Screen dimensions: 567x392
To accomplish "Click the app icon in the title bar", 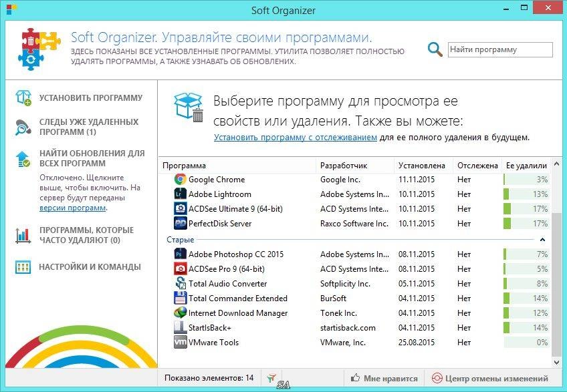I will coord(11,9).
